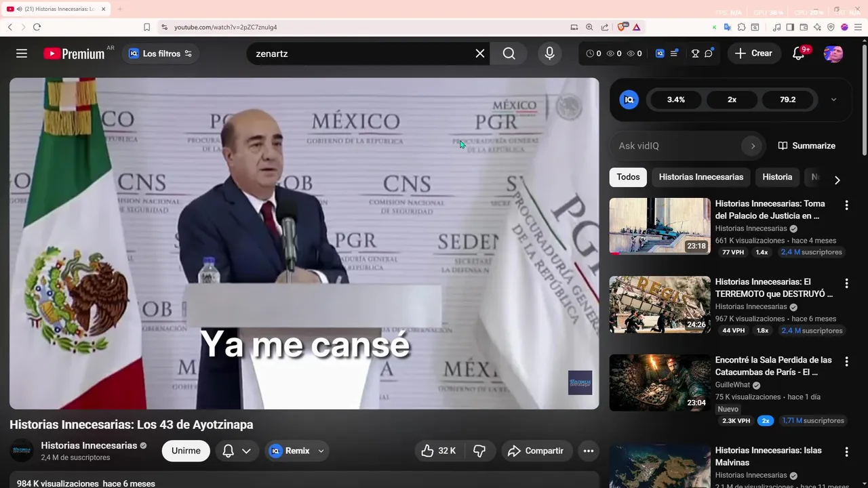
Task: Open the channel avatar of Historias Innecesarias
Action: coord(22,451)
